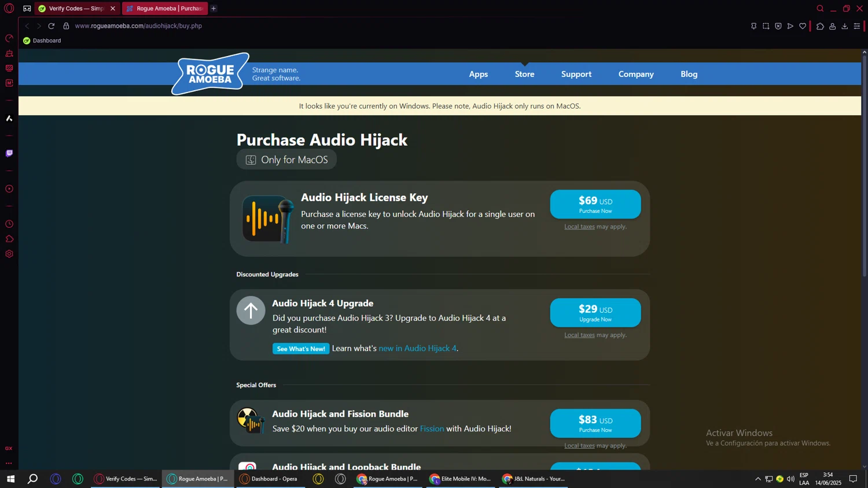Open Easy Setup sliders icon
The width and height of the screenshot is (868, 488).
pos(857,26)
